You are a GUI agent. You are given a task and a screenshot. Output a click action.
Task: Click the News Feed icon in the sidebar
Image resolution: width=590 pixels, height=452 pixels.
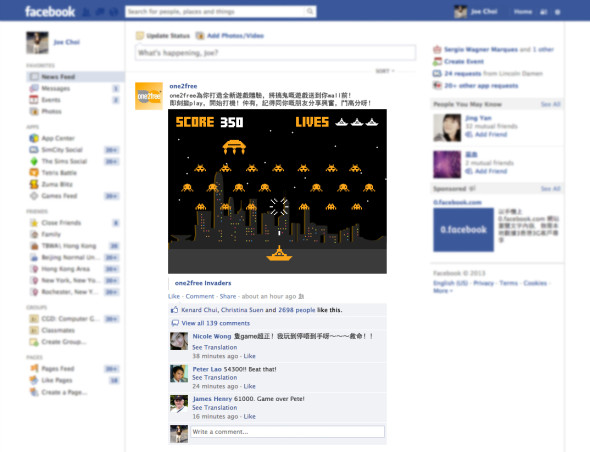point(34,76)
